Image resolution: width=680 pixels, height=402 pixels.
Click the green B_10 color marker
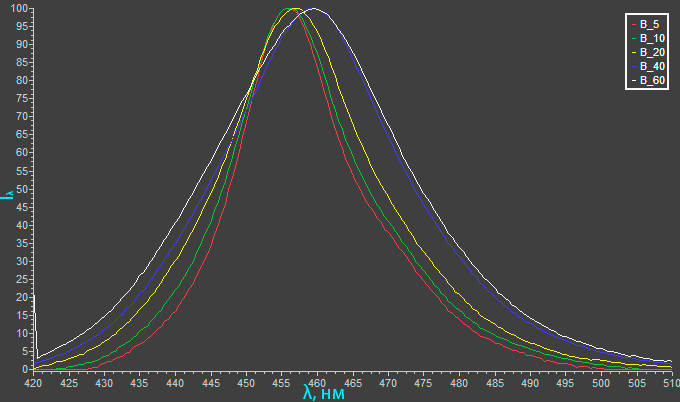pyautogui.click(x=633, y=36)
